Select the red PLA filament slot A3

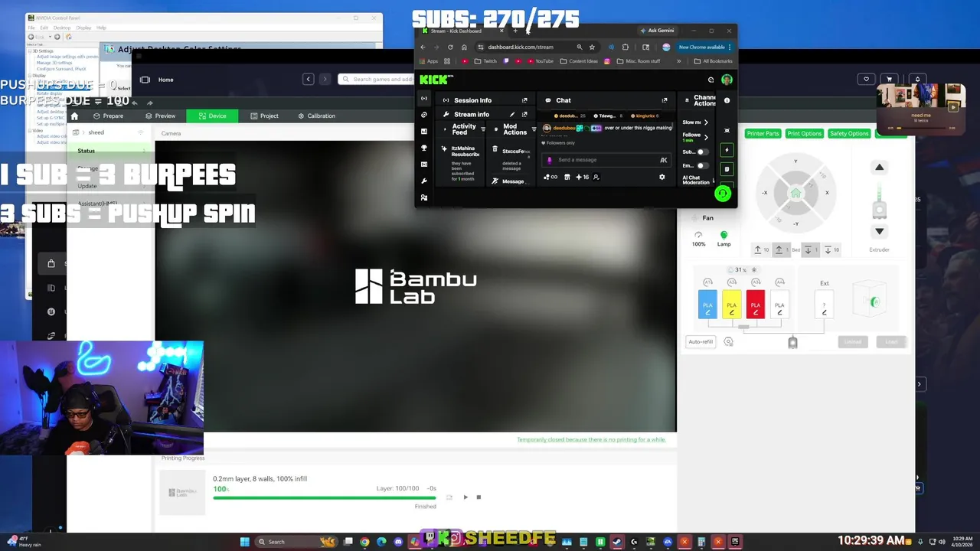[x=755, y=304]
